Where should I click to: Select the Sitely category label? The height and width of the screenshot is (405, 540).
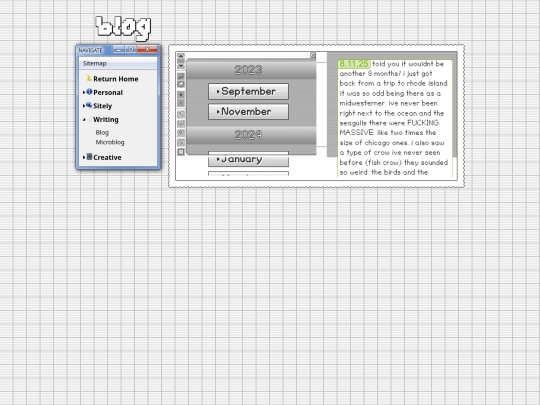click(x=103, y=106)
